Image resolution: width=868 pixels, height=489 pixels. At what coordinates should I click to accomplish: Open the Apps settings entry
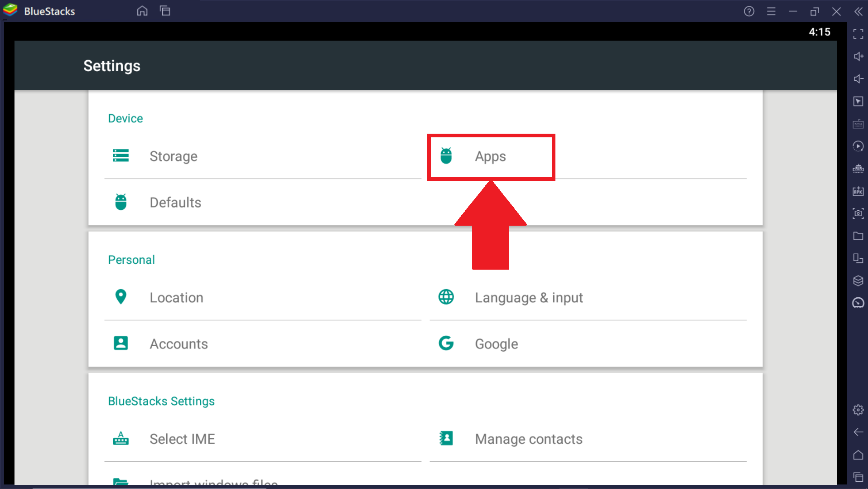click(491, 156)
